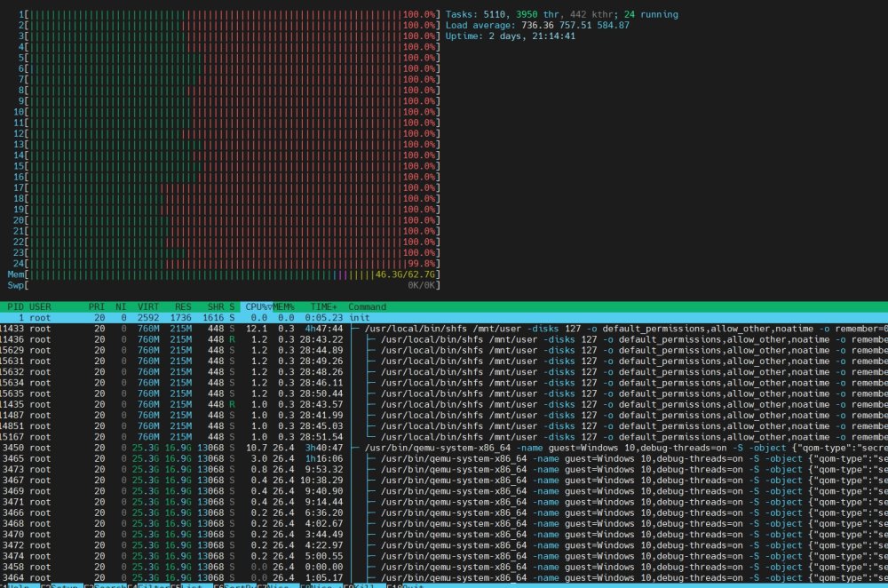The height and width of the screenshot is (588, 888).
Task: Sort by the TIME+ column header
Action: 323,307
